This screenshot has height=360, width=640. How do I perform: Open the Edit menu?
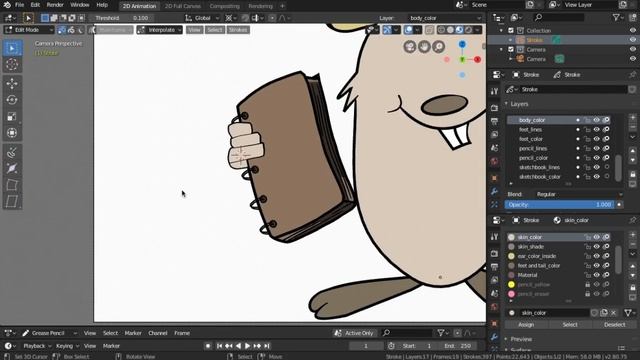pyautogui.click(x=35, y=5)
